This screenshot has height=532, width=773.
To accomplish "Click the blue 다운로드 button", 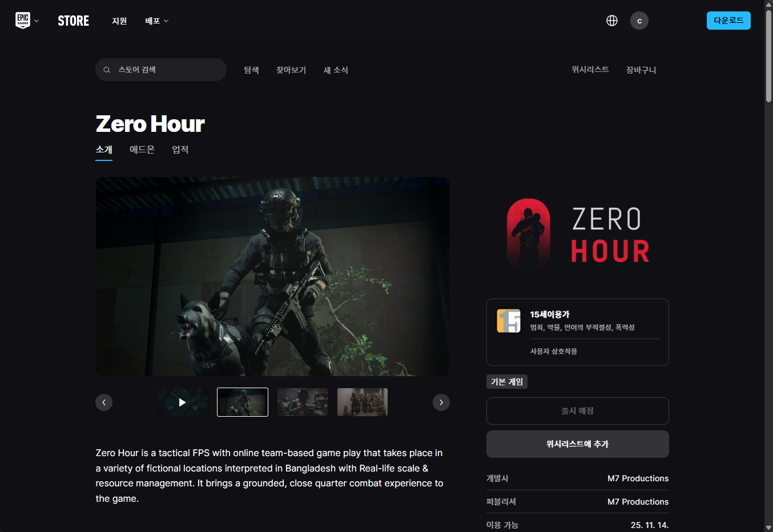I will pyautogui.click(x=728, y=21).
